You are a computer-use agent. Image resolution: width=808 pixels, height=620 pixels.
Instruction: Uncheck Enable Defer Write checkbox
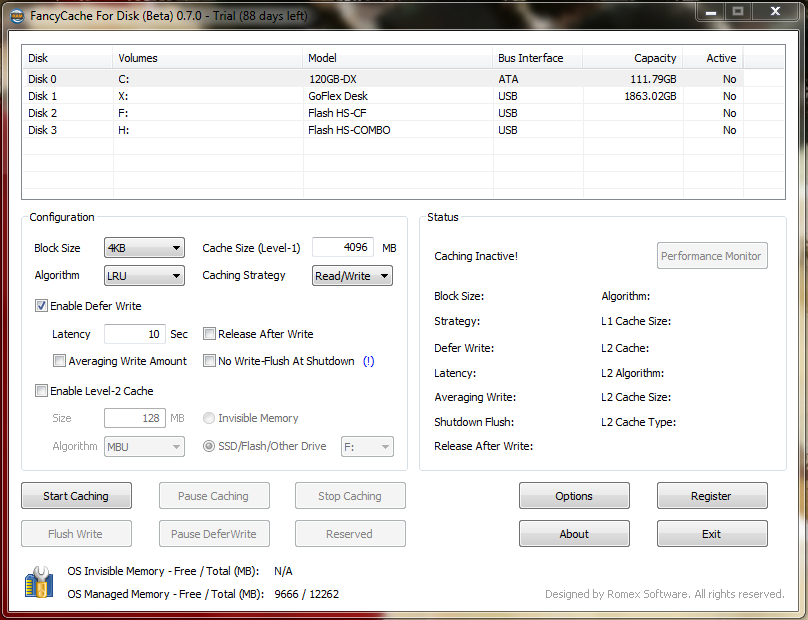point(42,306)
